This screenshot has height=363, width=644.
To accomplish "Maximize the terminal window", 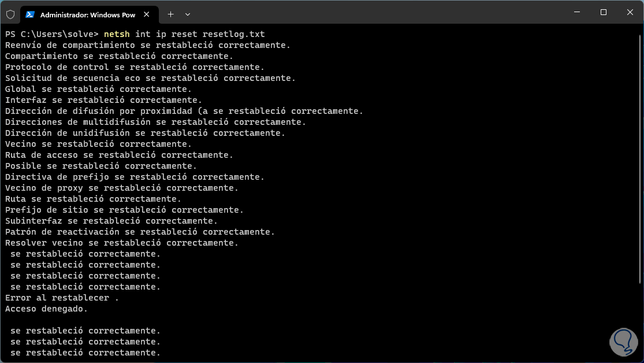I will pos(603,12).
